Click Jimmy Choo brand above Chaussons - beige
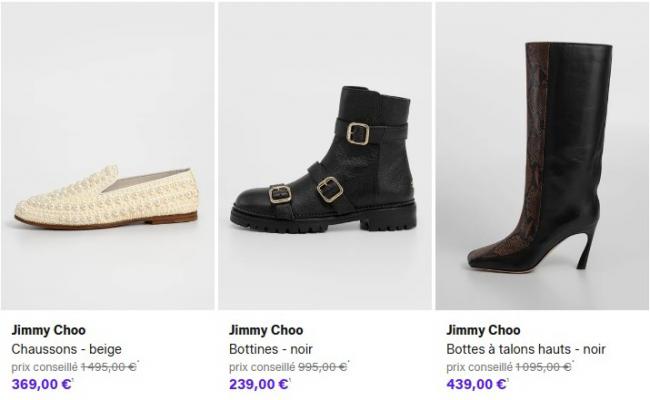650x400 pixels. pos(48,330)
